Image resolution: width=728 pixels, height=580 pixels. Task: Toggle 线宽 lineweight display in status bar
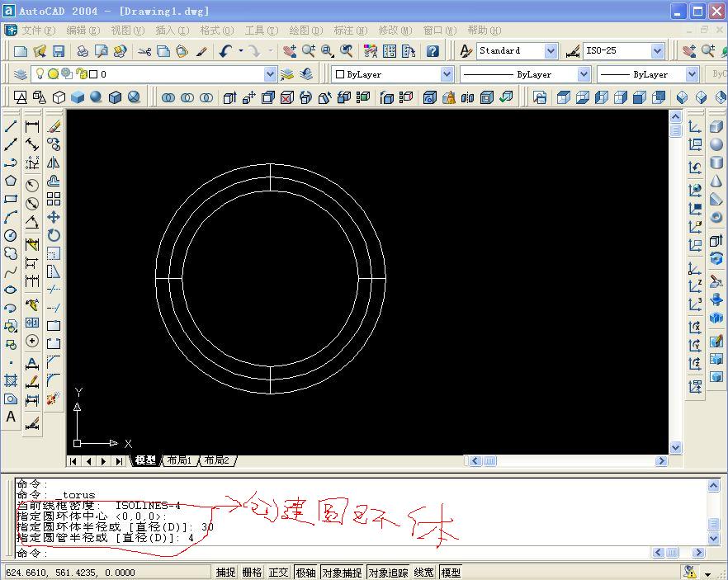(x=424, y=572)
